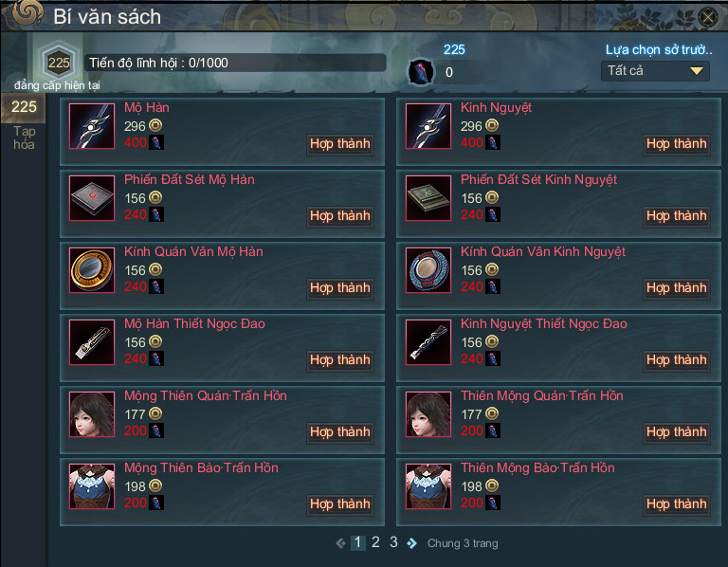Select the Mộ Hàn Thiết Ngọc Đao blade icon
Screen dimensions: 728x567
(92, 341)
